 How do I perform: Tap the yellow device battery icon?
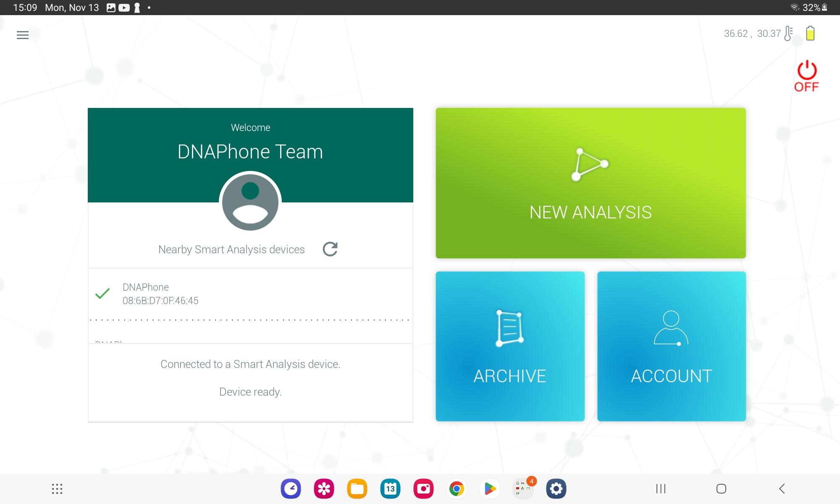click(810, 33)
